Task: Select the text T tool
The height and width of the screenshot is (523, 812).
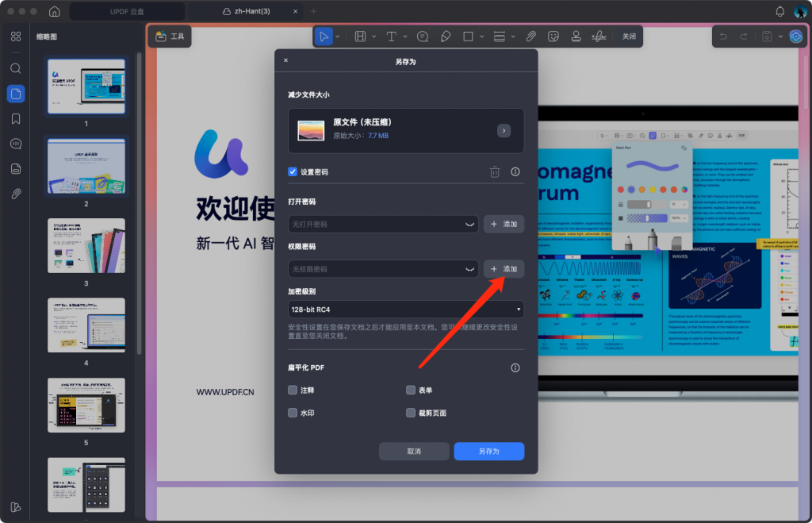Action: [x=392, y=37]
